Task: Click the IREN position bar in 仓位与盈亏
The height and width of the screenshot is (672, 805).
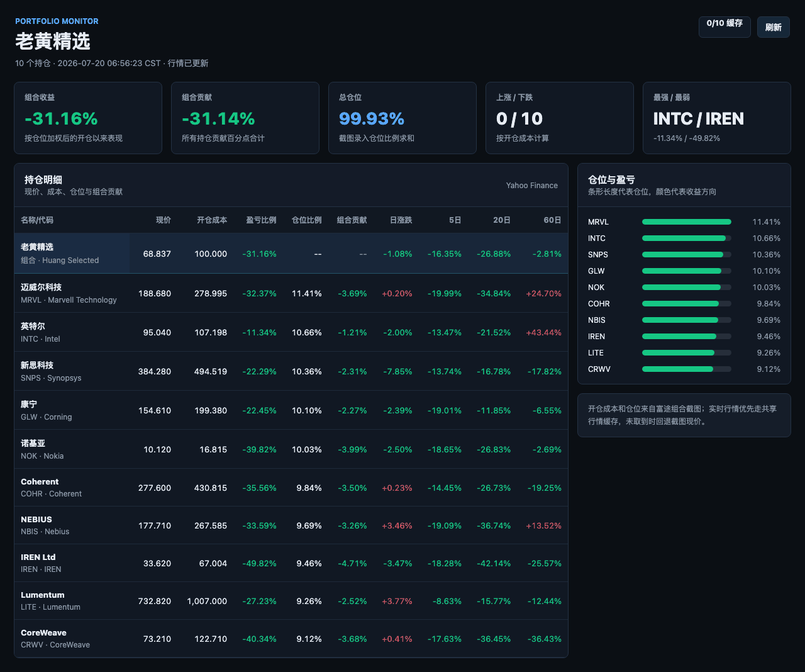Action: click(x=687, y=337)
